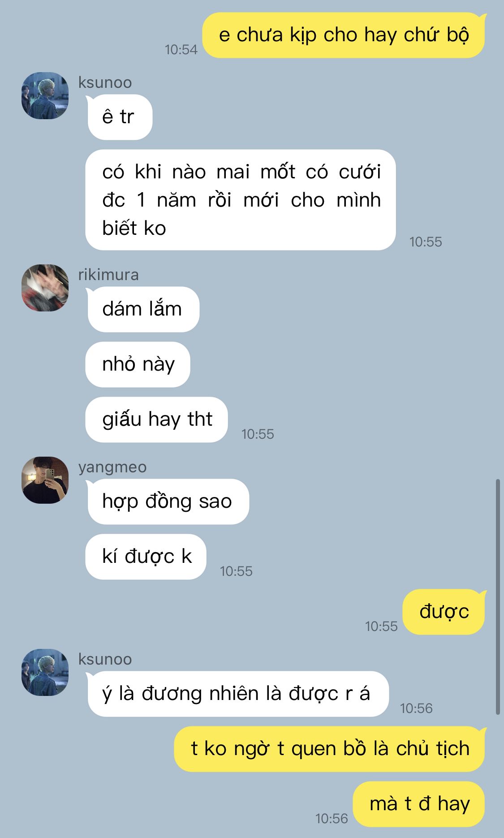This screenshot has width=504, height=838.
Task: Tap the 'giấu hay tht' message
Action: [x=157, y=419]
